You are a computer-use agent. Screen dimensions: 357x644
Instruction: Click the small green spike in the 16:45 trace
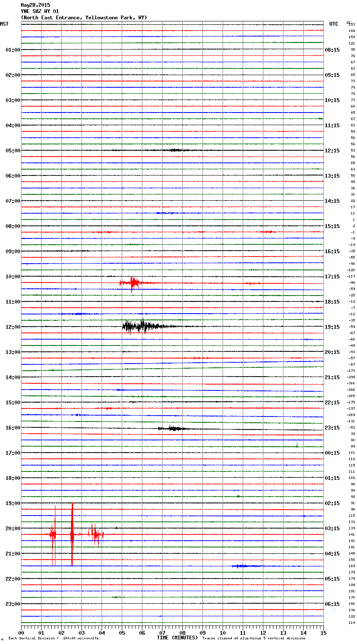click(x=297, y=445)
